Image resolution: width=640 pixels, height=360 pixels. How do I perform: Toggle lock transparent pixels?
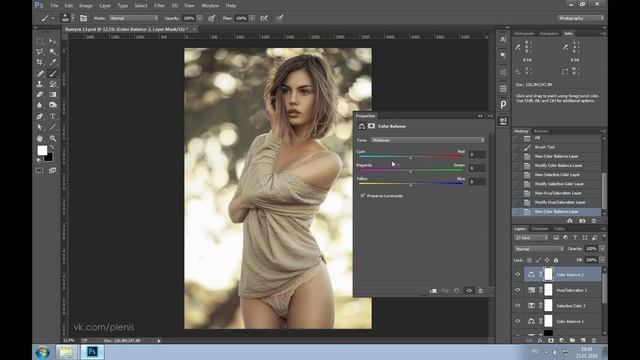530,260
